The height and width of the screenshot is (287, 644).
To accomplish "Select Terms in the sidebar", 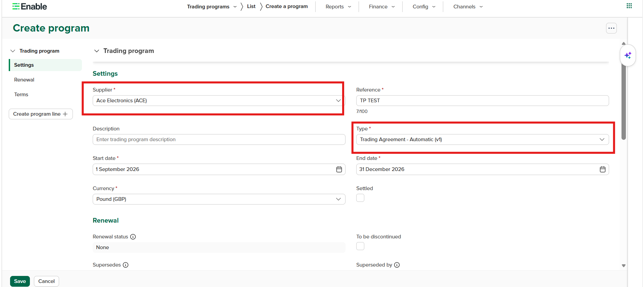I will click(x=21, y=95).
